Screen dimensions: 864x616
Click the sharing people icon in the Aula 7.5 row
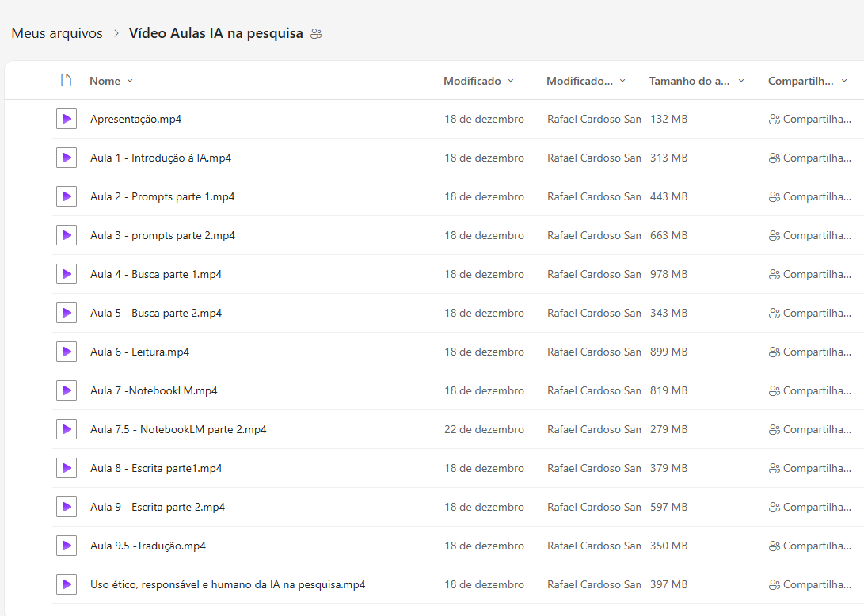coord(775,430)
